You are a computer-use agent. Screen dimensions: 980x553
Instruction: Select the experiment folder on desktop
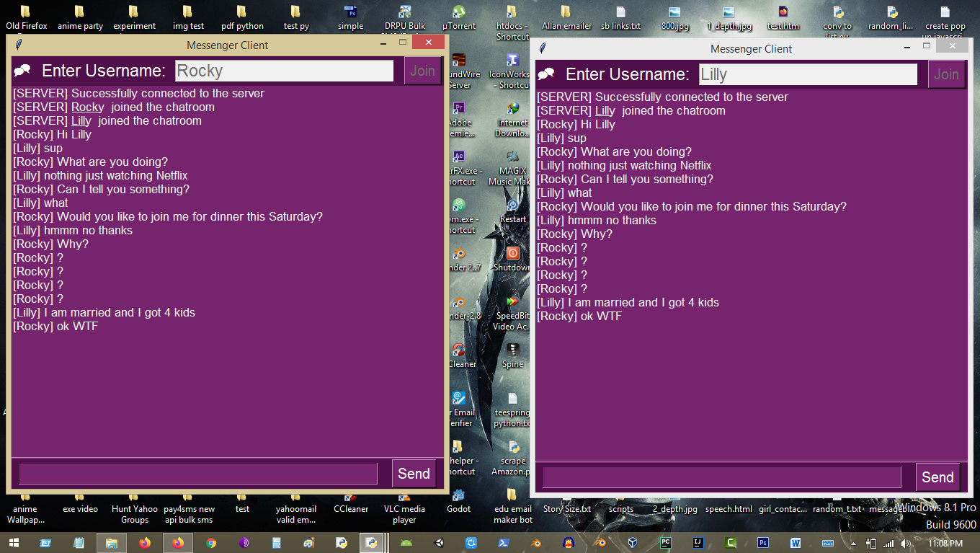(134, 18)
